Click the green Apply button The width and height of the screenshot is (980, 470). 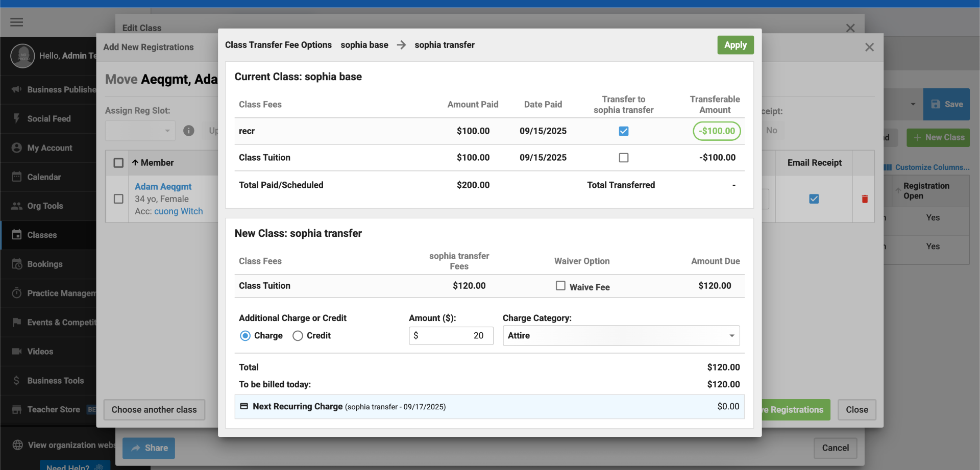click(735, 45)
